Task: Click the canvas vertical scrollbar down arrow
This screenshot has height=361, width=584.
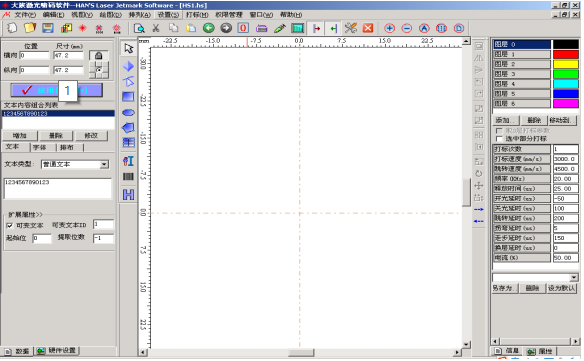Action: point(466,345)
